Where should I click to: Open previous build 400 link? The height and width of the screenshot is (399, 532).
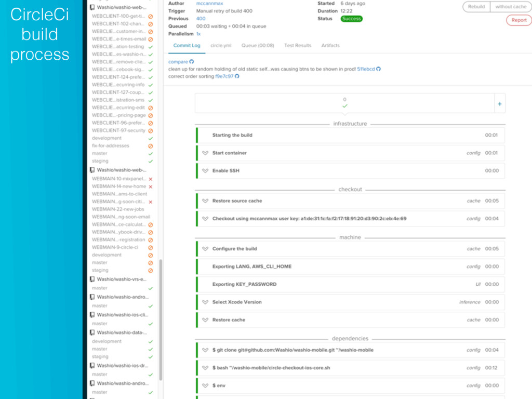click(201, 19)
